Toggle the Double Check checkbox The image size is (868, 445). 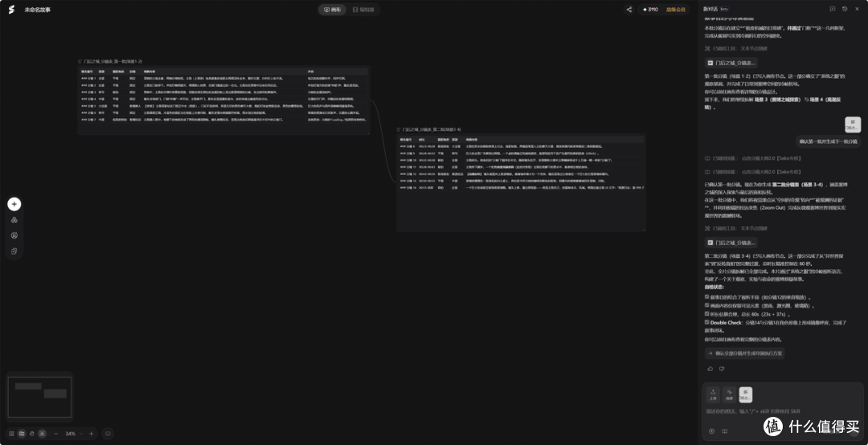click(x=707, y=321)
